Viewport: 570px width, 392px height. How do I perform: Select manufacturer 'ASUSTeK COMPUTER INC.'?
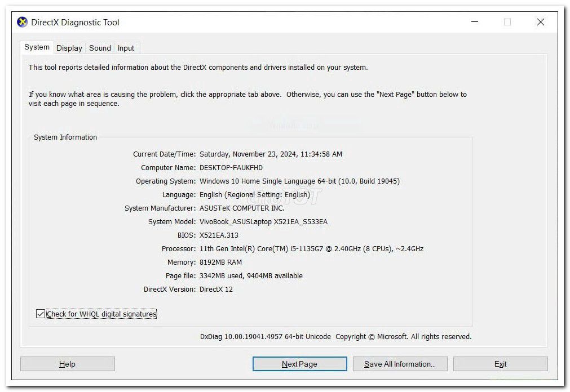click(x=242, y=208)
